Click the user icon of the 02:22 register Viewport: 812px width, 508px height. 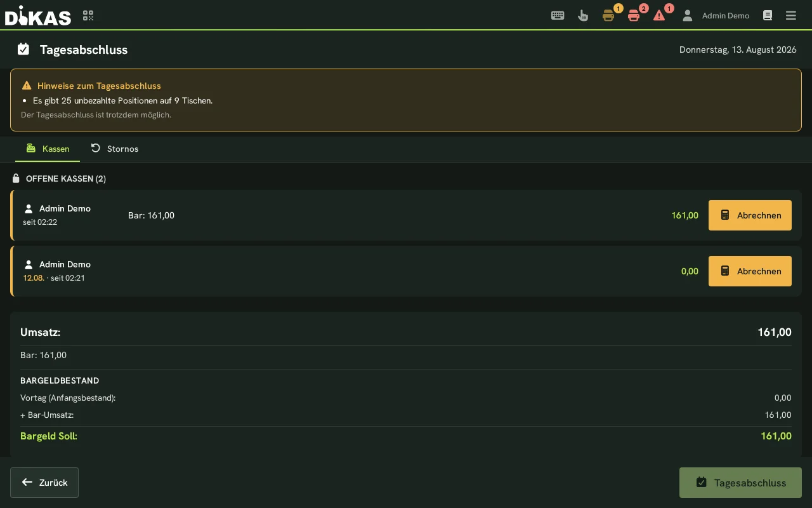click(29, 208)
